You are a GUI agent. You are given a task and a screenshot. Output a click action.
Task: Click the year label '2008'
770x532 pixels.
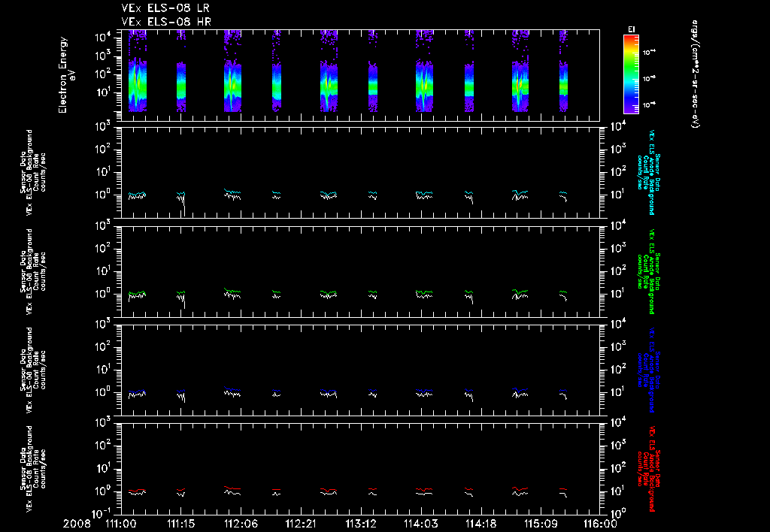click(77, 524)
